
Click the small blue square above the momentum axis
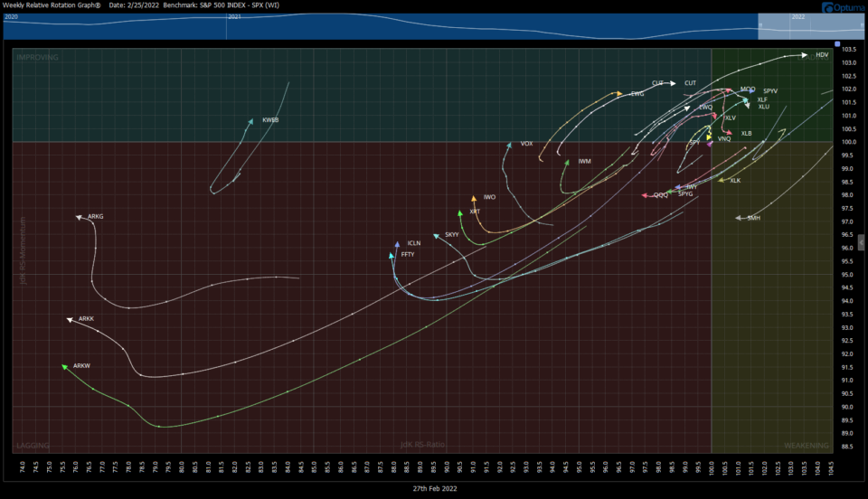[x=837, y=43]
